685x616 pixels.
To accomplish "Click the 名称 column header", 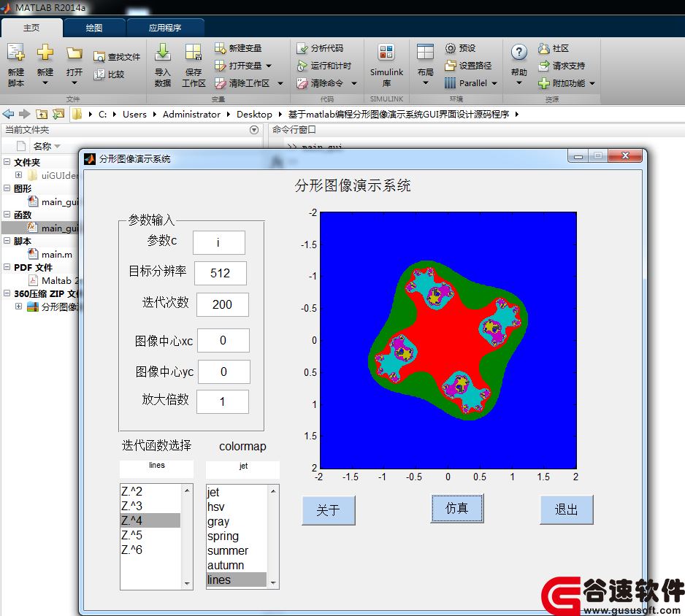I will point(42,146).
